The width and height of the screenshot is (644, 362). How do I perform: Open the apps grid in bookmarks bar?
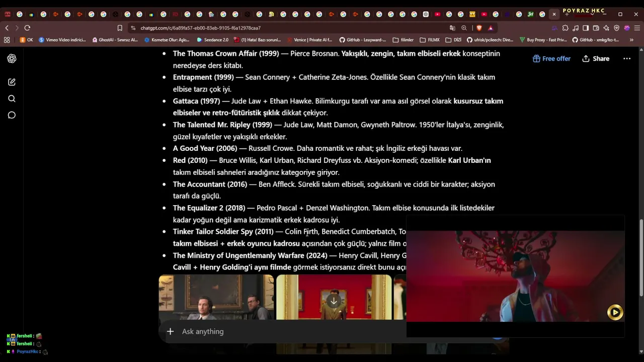7,40
